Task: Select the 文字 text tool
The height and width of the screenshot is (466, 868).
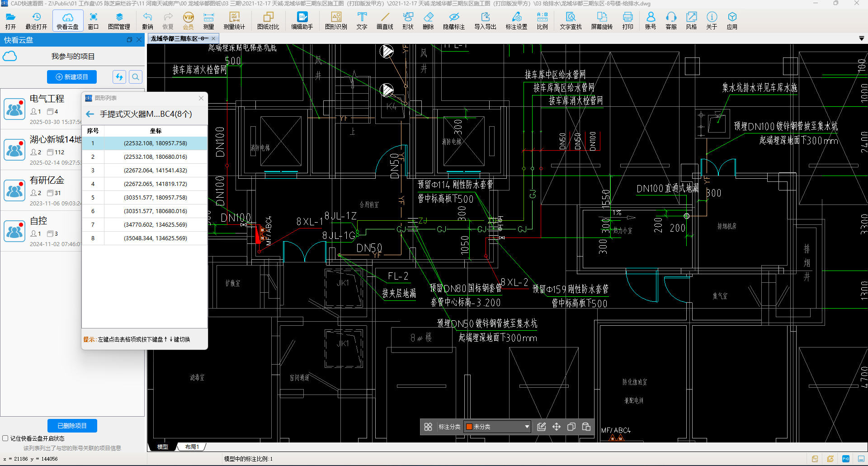Action: [362, 20]
